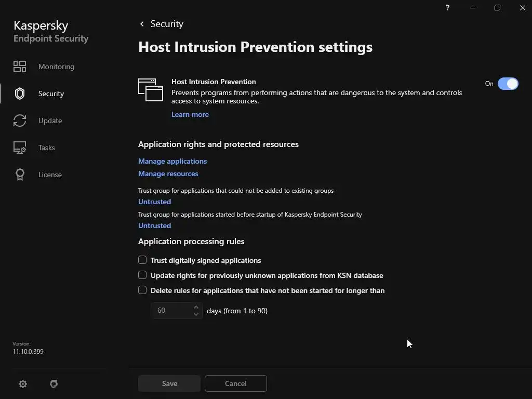Open Tasks section in sidebar

coord(46,148)
